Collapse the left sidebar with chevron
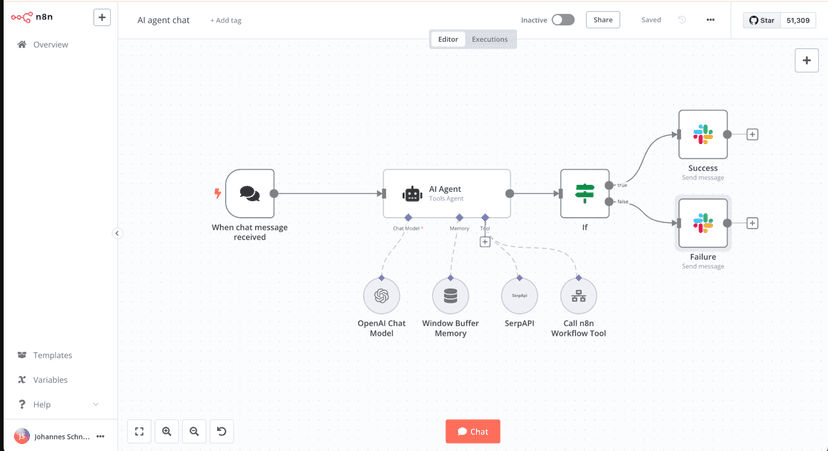828x451 pixels. click(x=117, y=233)
